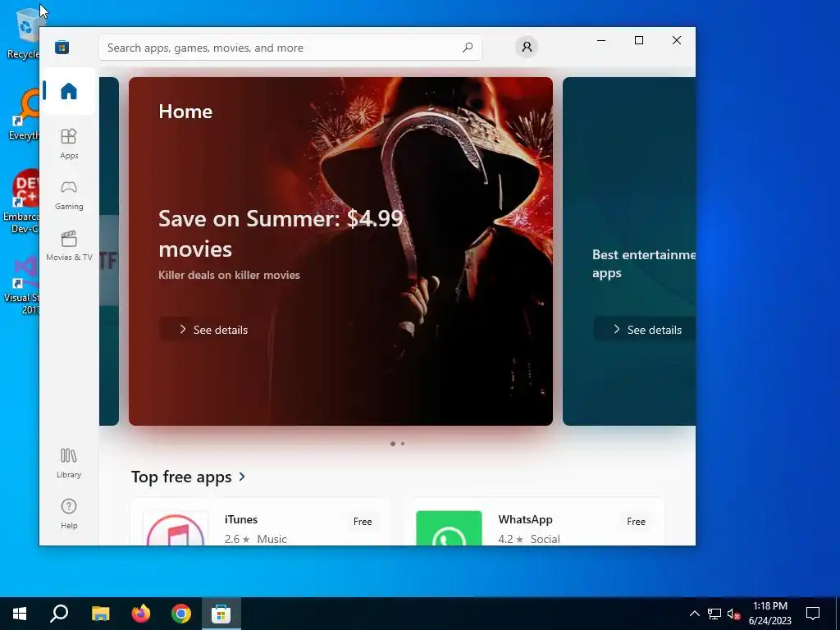
Task: Open the Windows Start menu
Action: [x=20, y=614]
